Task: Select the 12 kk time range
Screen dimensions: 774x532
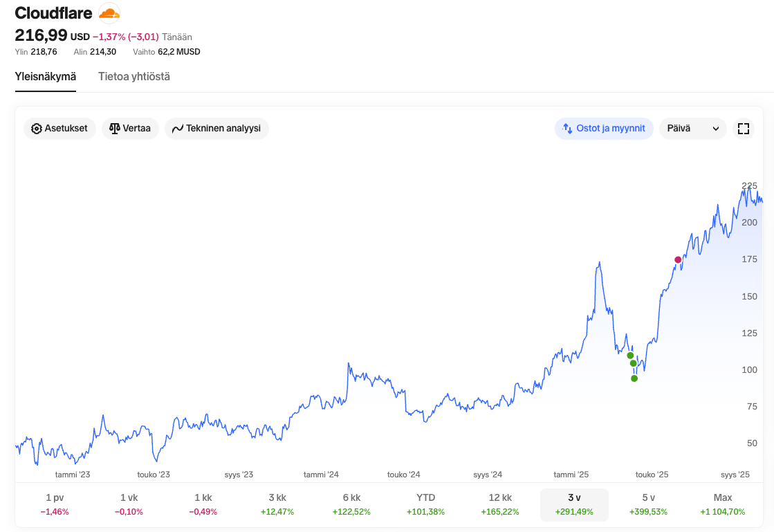Action: click(500, 504)
